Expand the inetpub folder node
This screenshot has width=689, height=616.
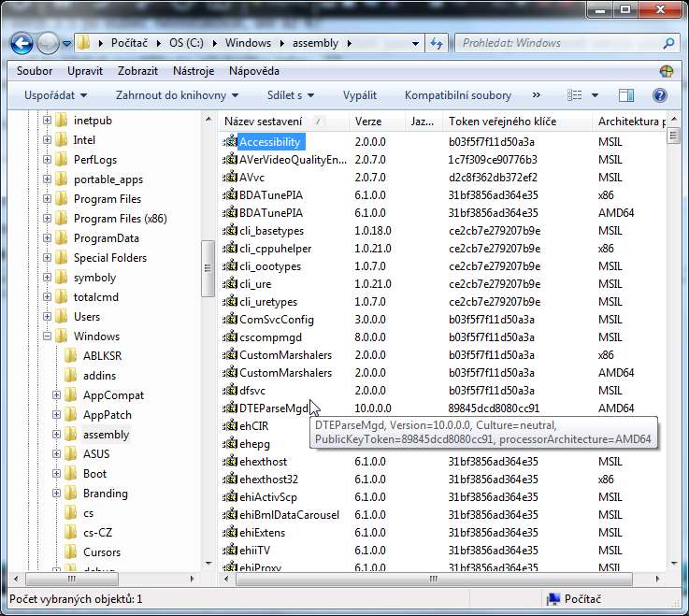click(x=47, y=120)
